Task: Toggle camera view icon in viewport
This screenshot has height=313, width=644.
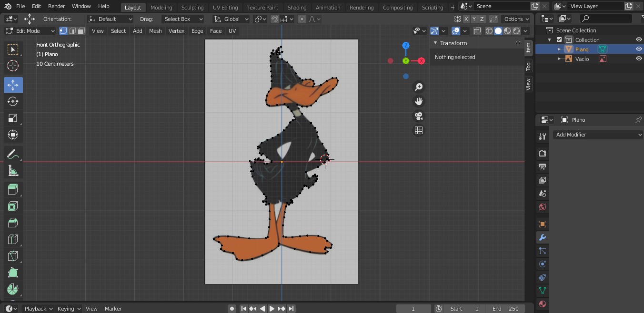Action: [419, 116]
